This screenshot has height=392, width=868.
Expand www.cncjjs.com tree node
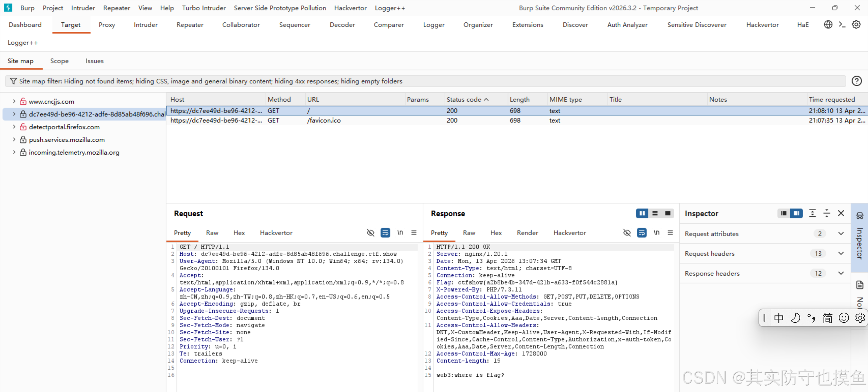pyautogui.click(x=14, y=101)
